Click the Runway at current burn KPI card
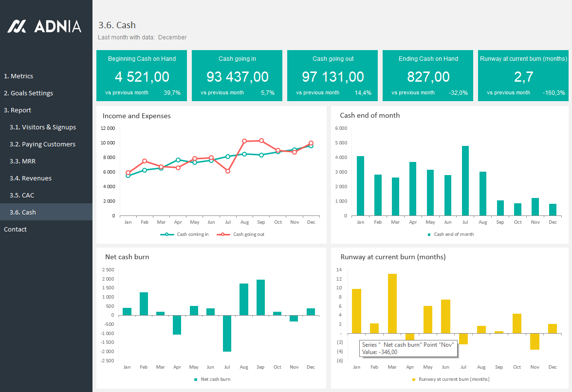Screen dimensions: 572x392 [523, 76]
